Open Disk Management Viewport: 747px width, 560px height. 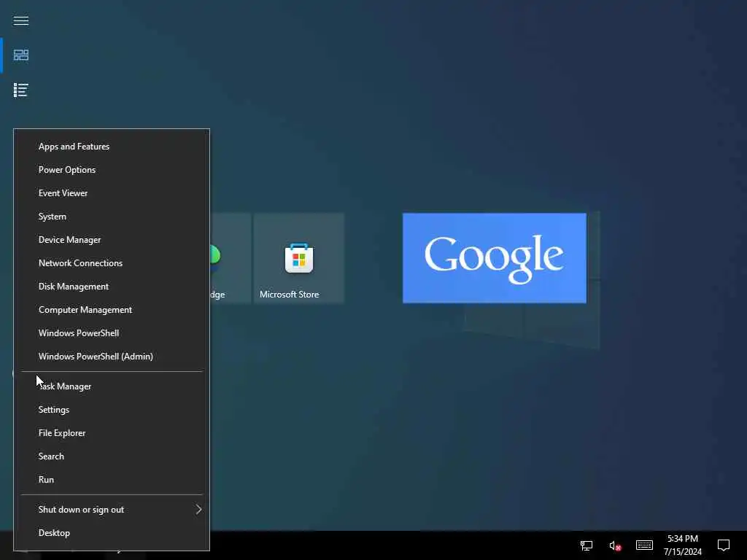[x=112, y=287]
